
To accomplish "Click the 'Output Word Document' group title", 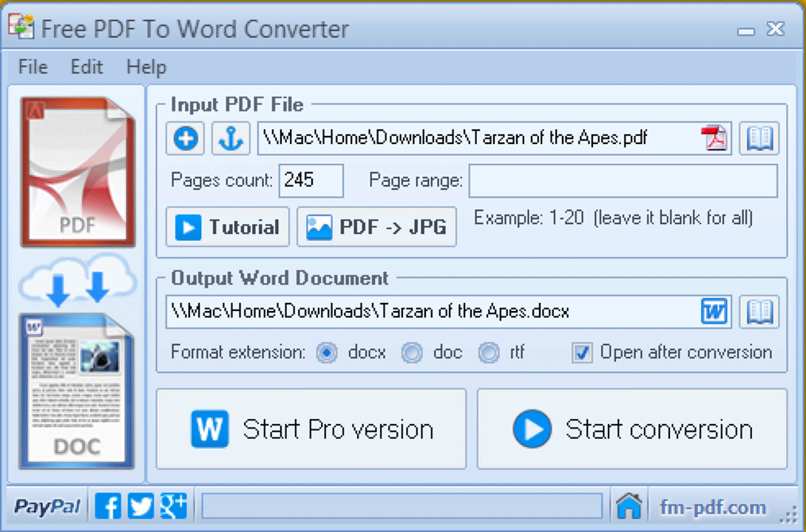I will pyautogui.click(x=280, y=278).
